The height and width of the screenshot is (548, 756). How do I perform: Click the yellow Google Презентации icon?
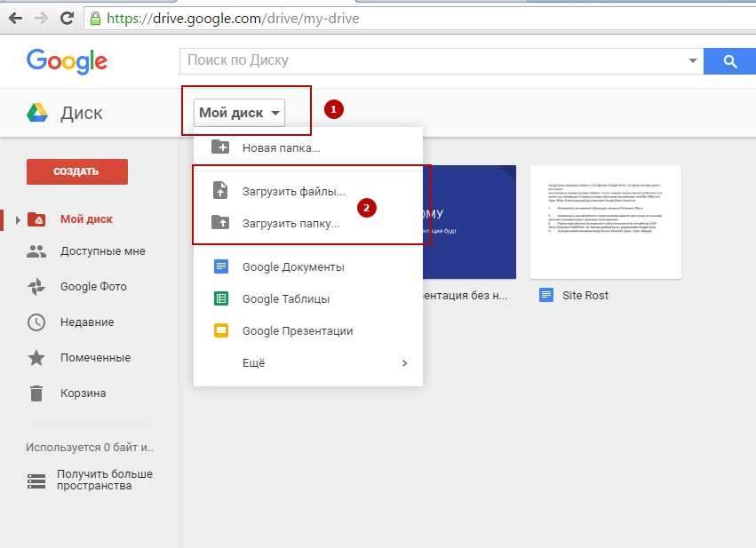[221, 330]
